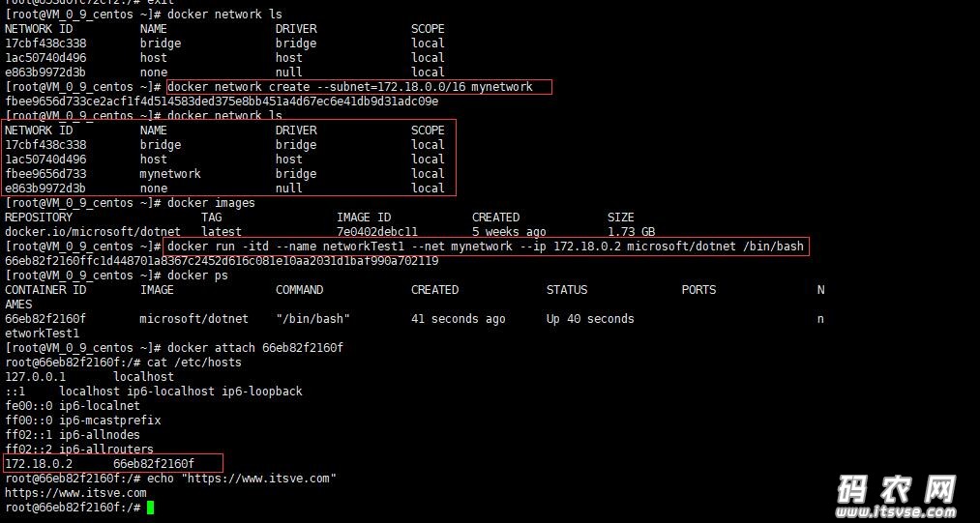Click the 'latest' tag value
This screenshot has height=523, width=980.
pyautogui.click(x=222, y=232)
